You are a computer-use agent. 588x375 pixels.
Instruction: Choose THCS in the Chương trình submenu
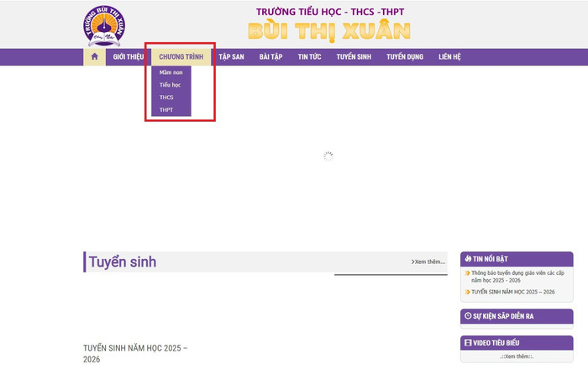coord(166,98)
